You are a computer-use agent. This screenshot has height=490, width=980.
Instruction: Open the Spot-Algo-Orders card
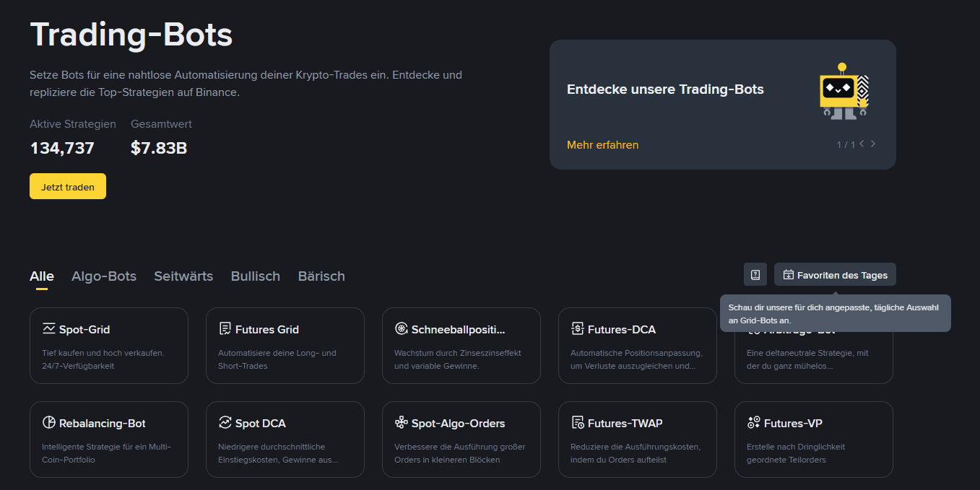point(461,439)
